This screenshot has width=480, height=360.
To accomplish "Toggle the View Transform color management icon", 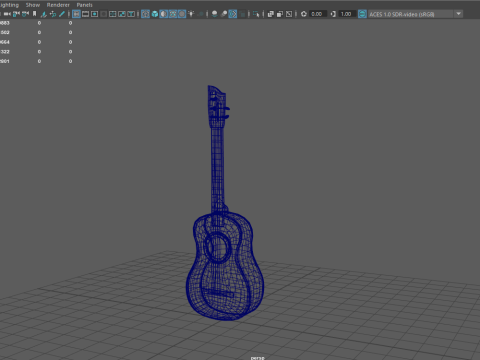I will [x=362, y=14].
